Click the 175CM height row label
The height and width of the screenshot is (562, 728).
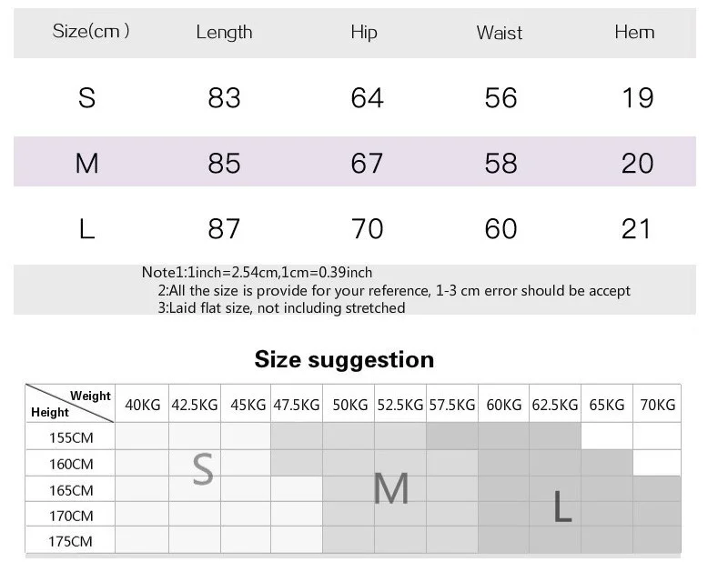(71, 541)
